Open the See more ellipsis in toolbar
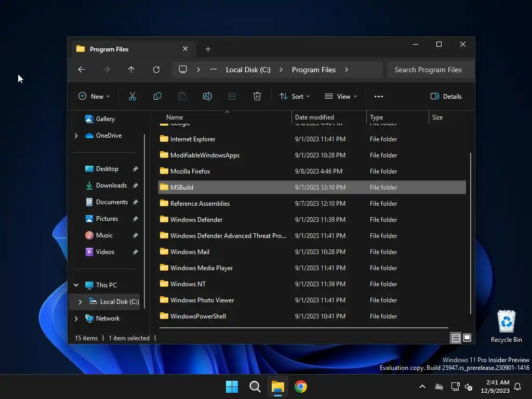 (378, 96)
